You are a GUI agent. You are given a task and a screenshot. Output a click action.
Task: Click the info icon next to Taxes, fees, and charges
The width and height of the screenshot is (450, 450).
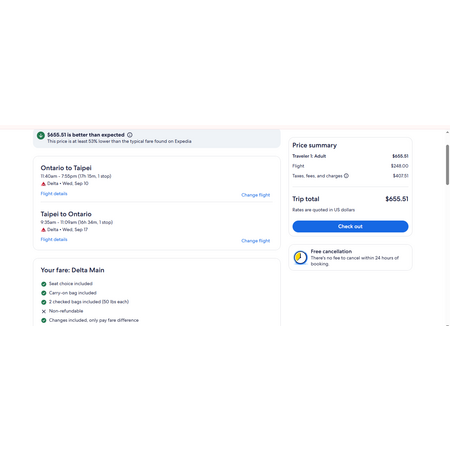(346, 176)
